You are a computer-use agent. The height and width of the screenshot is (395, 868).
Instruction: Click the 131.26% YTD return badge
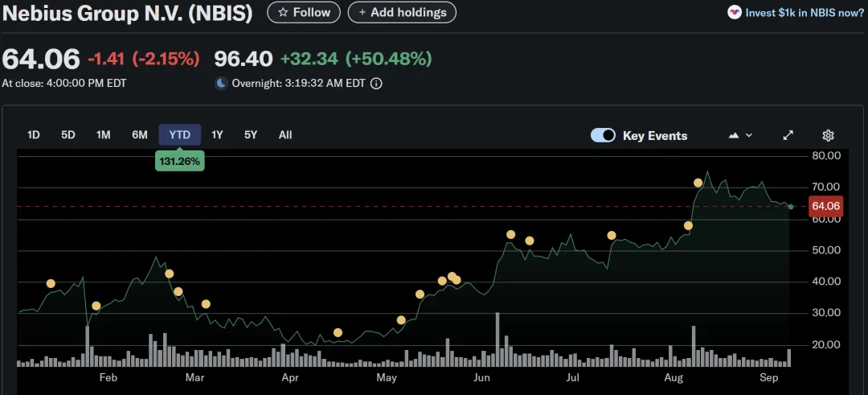point(180,161)
